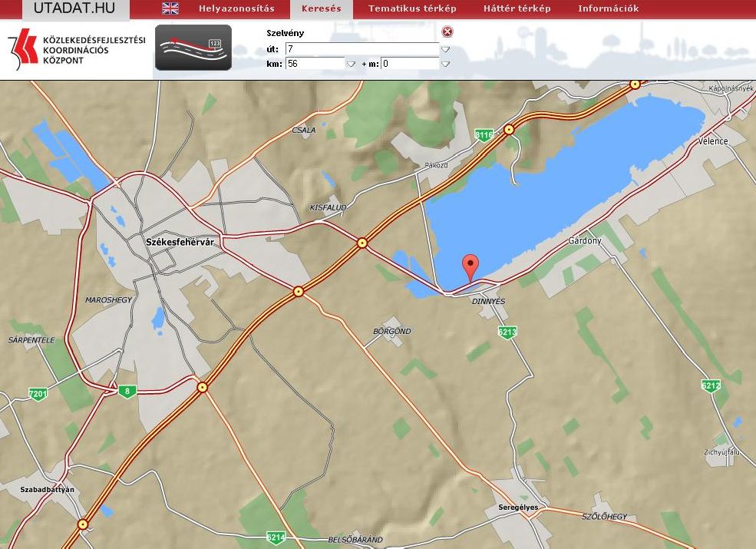The height and width of the screenshot is (549, 756).
Task: Focus the út road number field
Action: click(x=361, y=49)
